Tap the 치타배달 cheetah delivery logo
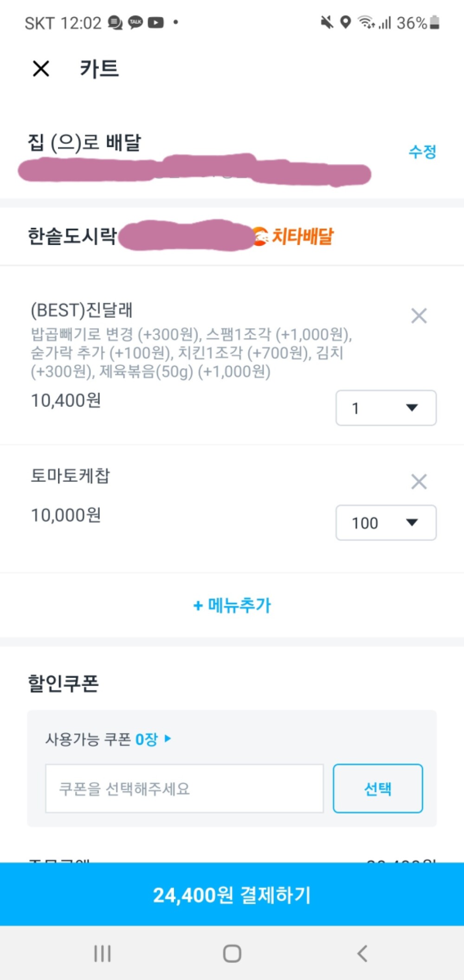The image size is (464, 980). click(x=293, y=236)
